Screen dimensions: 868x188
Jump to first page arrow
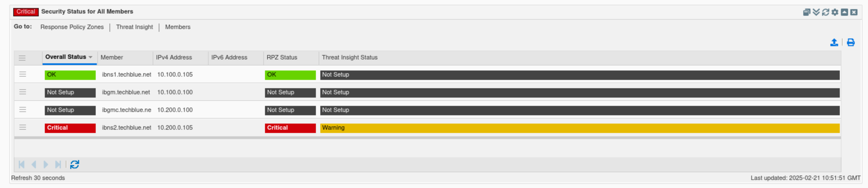22,164
